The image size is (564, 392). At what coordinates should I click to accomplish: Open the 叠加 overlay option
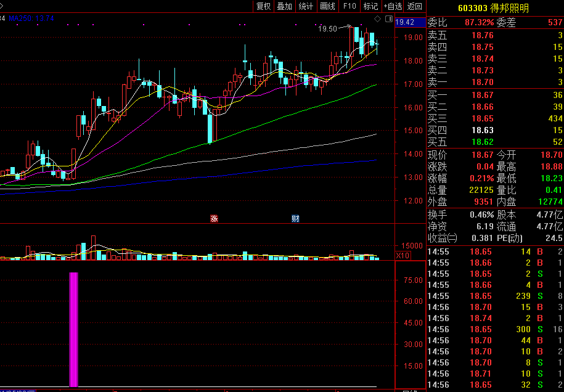pos(285,6)
